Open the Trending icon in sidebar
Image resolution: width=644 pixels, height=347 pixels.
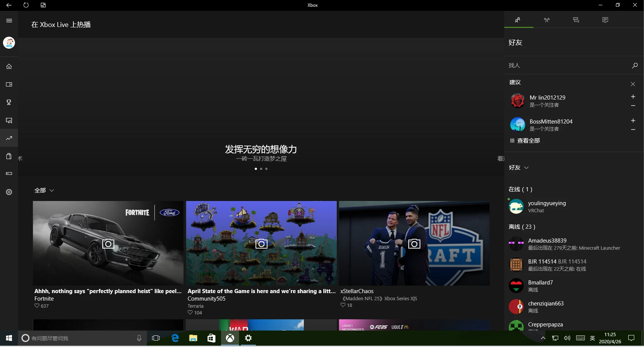(9, 138)
